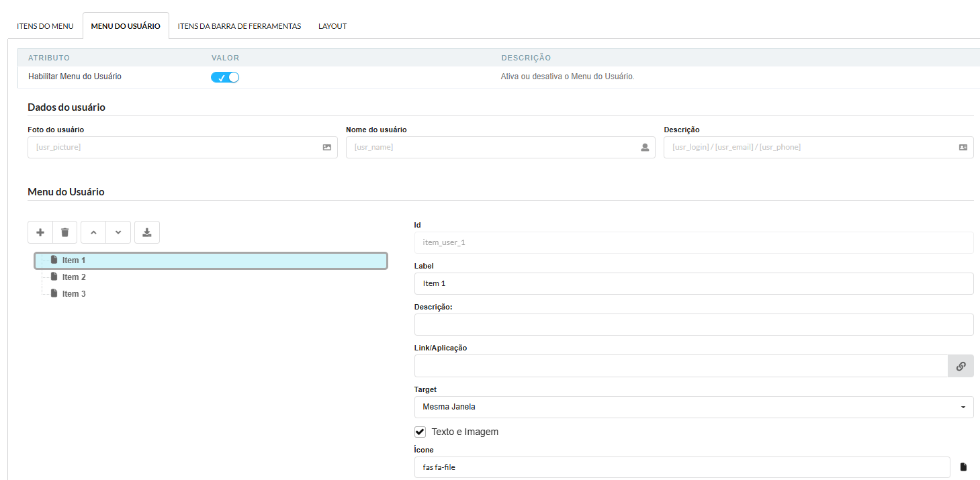Move item down with the down chevron

point(118,232)
